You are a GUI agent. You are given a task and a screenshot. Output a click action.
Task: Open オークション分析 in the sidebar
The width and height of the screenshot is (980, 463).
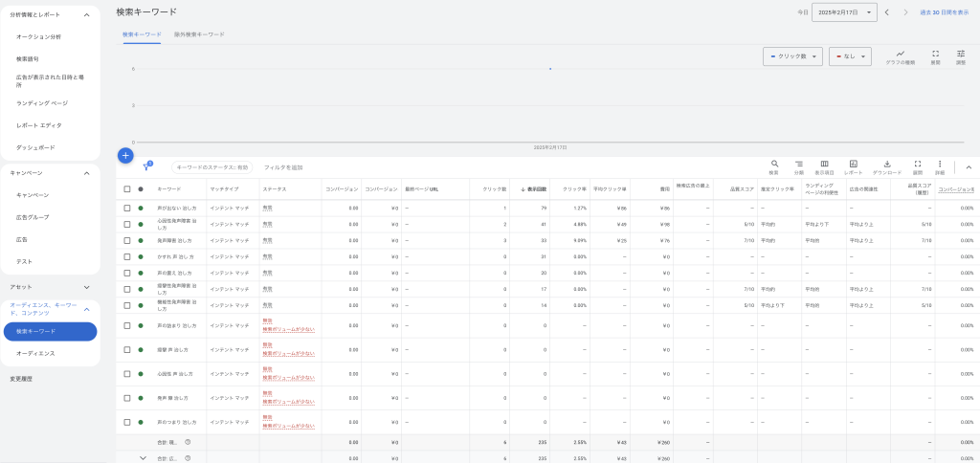click(38, 36)
